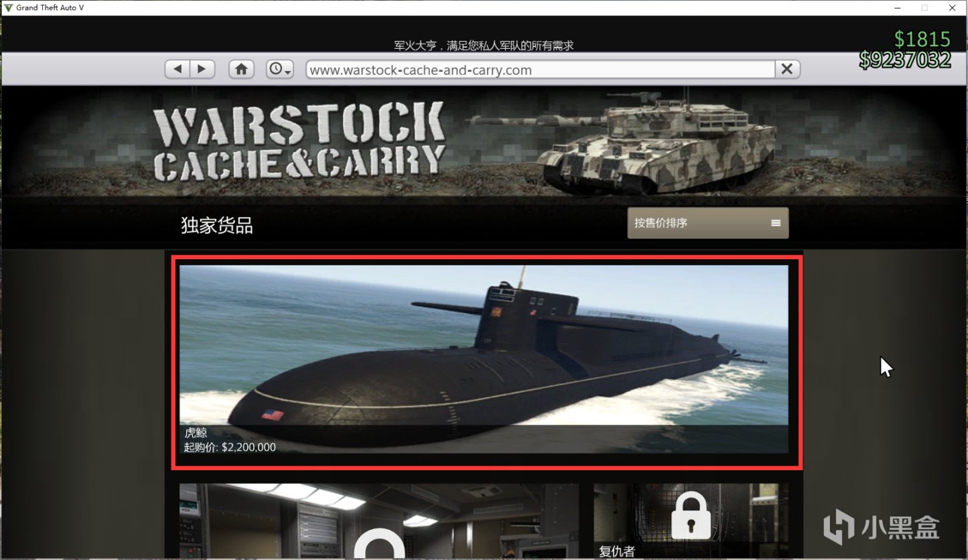
Task: Close the in-game browser with the X button
Action: (x=787, y=69)
